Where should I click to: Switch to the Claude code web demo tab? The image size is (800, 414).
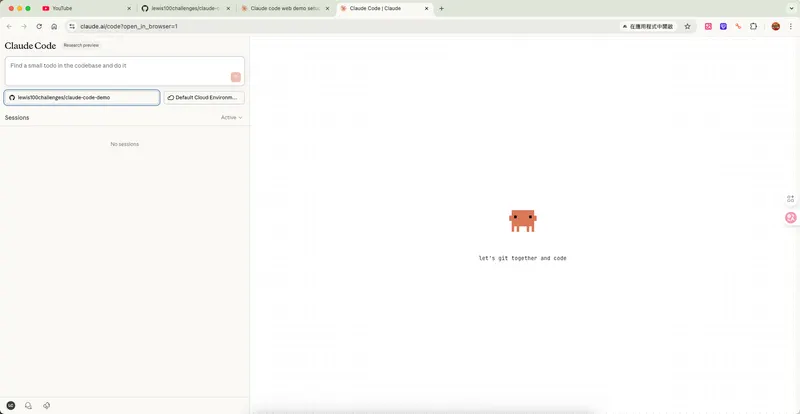tap(285, 9)
